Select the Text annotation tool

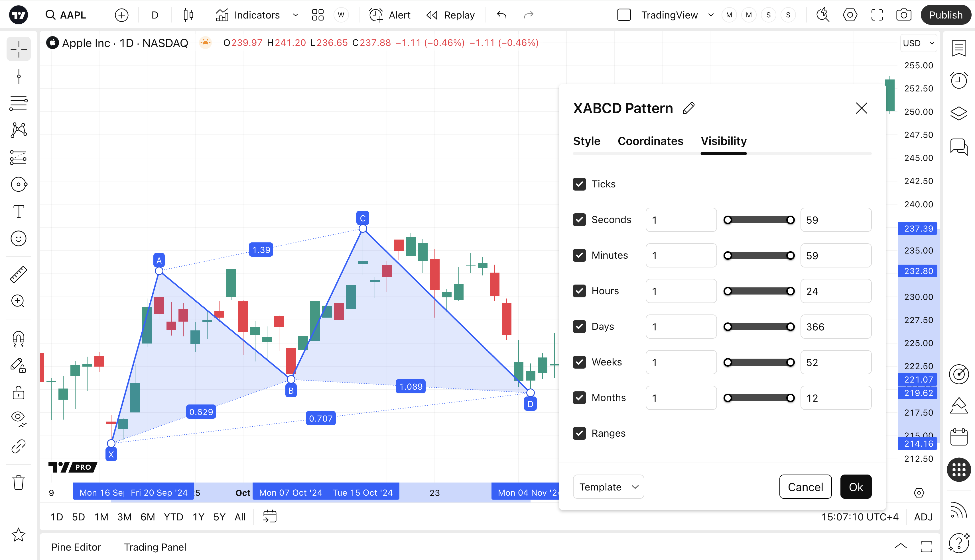click(x=19, y=211)
